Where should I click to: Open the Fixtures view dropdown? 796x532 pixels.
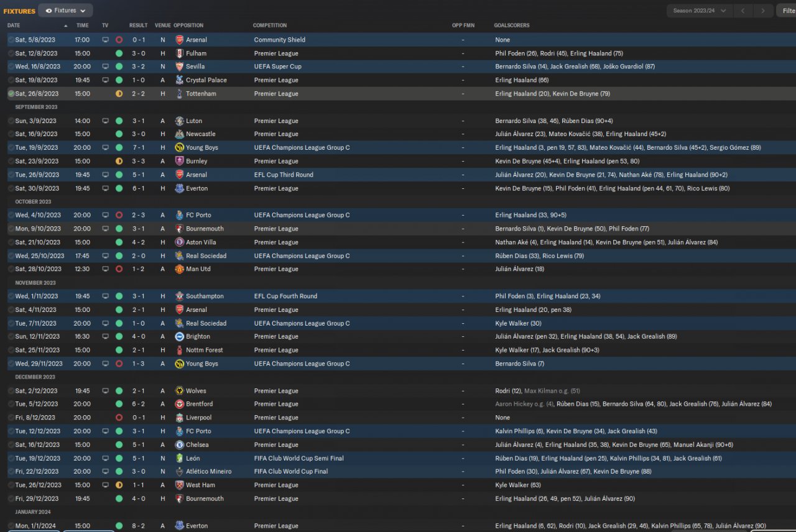(x=65, y=11)
